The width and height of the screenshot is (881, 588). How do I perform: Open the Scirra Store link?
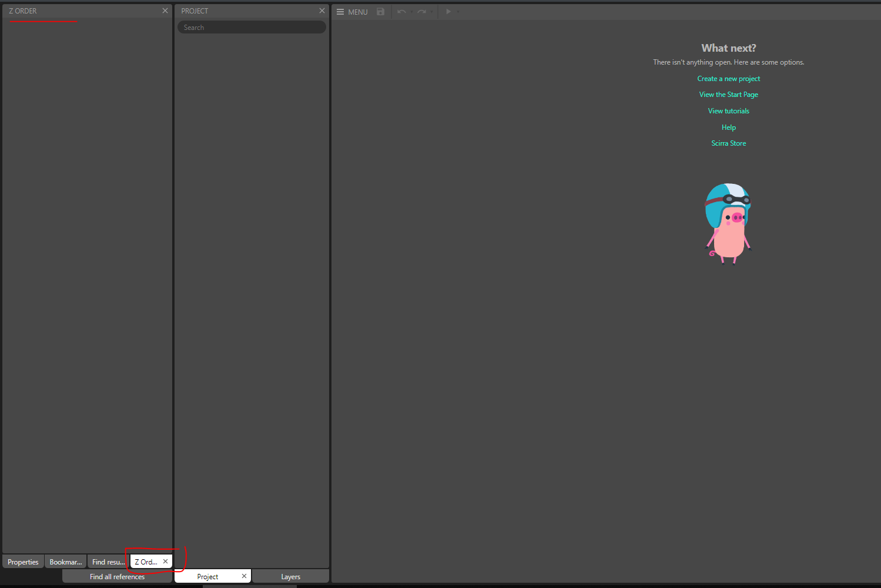pos(728,143)
